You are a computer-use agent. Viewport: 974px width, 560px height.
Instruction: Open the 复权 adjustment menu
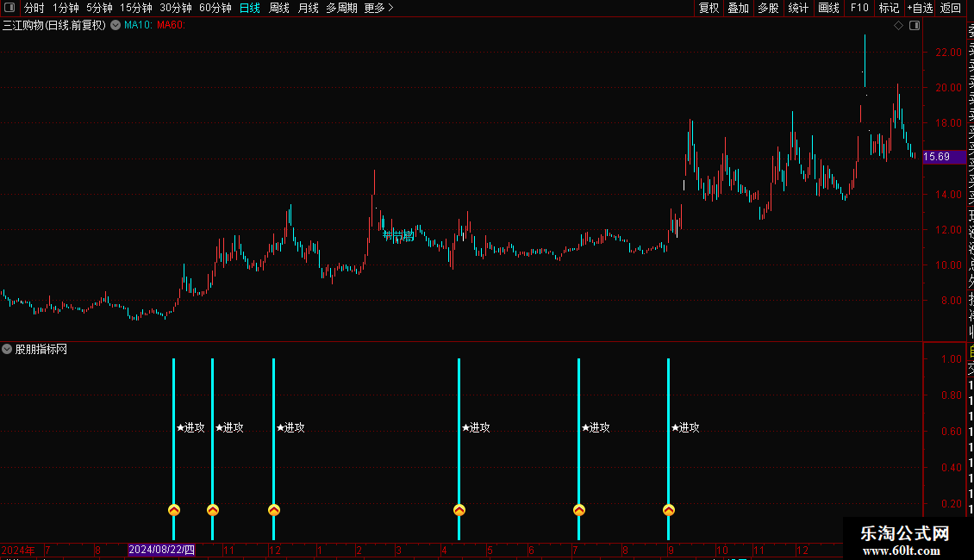(x=709, y=8)
